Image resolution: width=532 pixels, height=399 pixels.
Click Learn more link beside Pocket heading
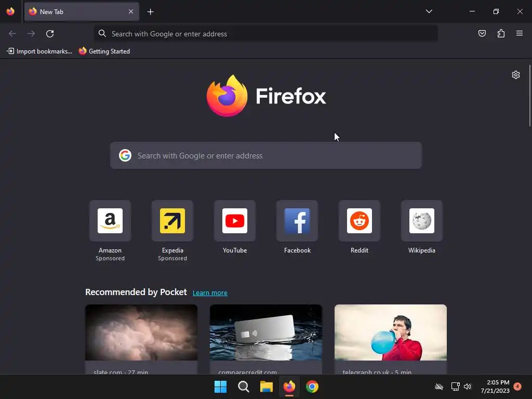210,293
